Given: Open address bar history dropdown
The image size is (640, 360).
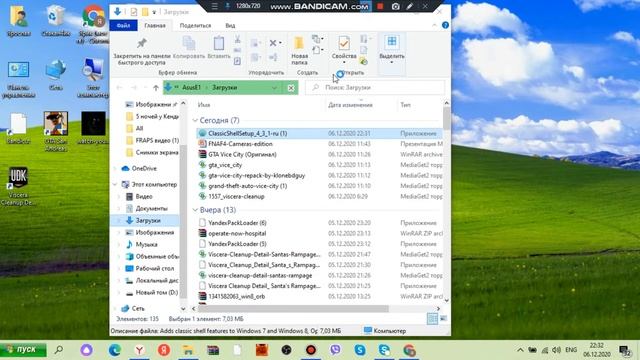Looking at the screenshot, I should click(x=274, y=88).
